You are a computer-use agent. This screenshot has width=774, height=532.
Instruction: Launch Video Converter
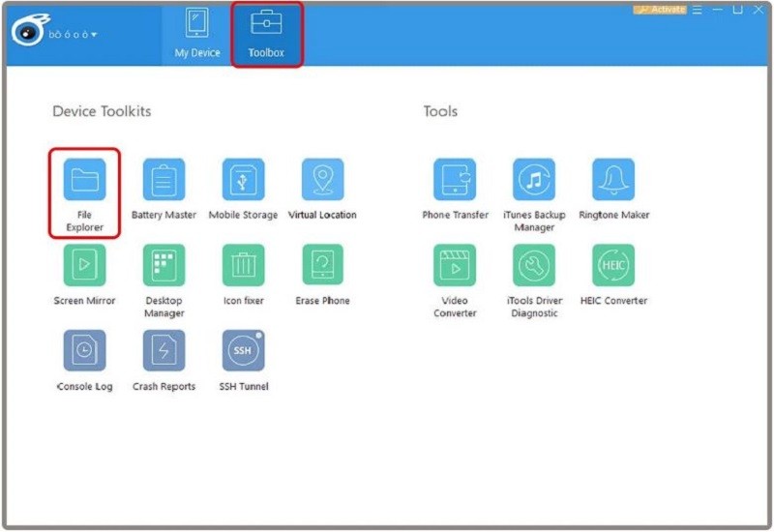tap(455, 265)
